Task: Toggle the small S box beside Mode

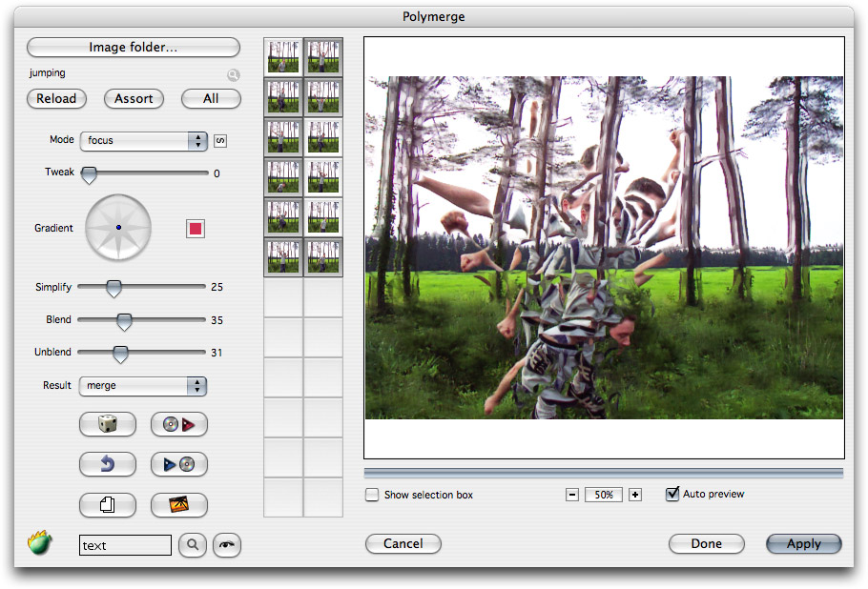Action: [x=220, y=141]
